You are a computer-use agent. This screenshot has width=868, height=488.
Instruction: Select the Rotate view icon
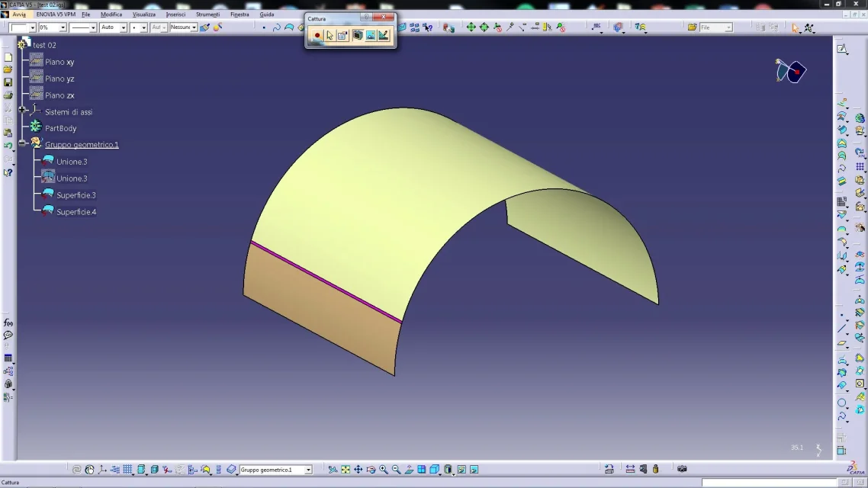371,470
